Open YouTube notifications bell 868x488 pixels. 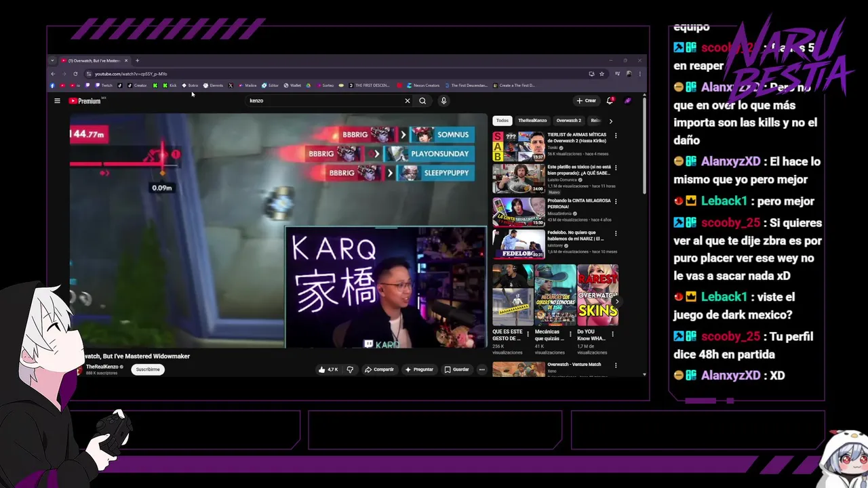610,101
